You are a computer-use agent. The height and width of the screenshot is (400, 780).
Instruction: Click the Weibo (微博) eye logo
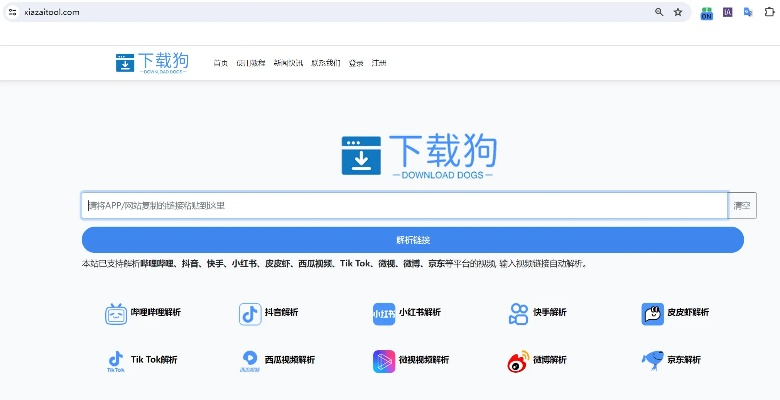point(518,360)
